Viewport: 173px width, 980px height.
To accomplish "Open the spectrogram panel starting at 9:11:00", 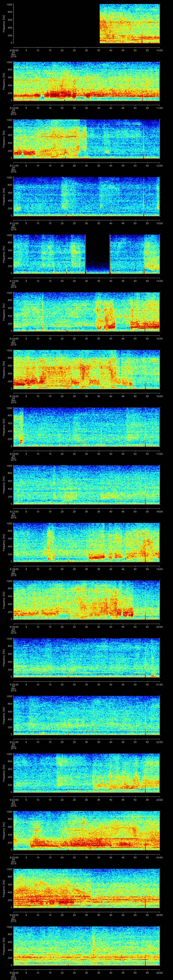I will [x=86, y=139].
